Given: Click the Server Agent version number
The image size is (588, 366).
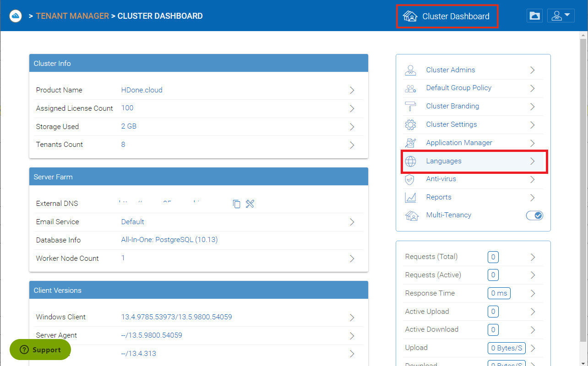Looking at the screenshot, I should (x=152, y=335).
